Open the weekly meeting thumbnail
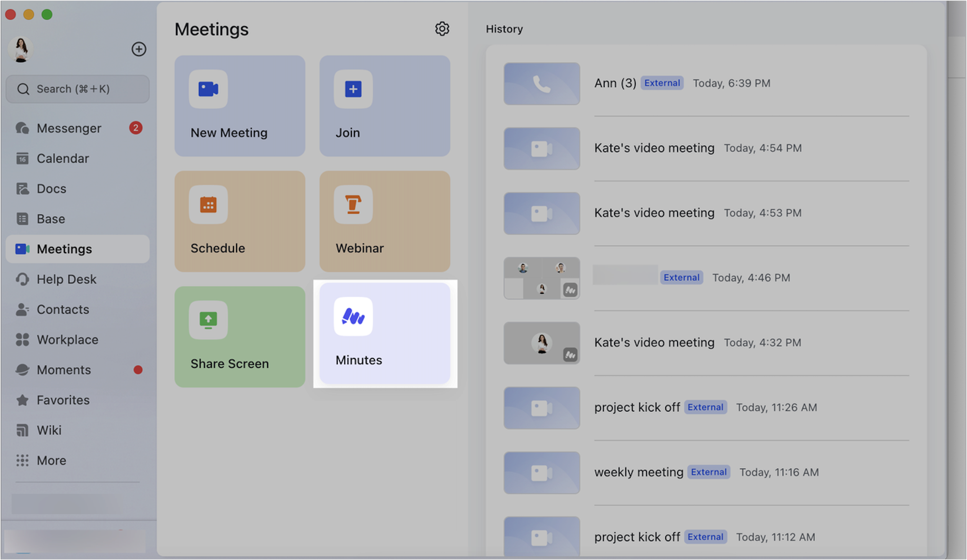The image size is (967, 560). (x=541, y=472)
